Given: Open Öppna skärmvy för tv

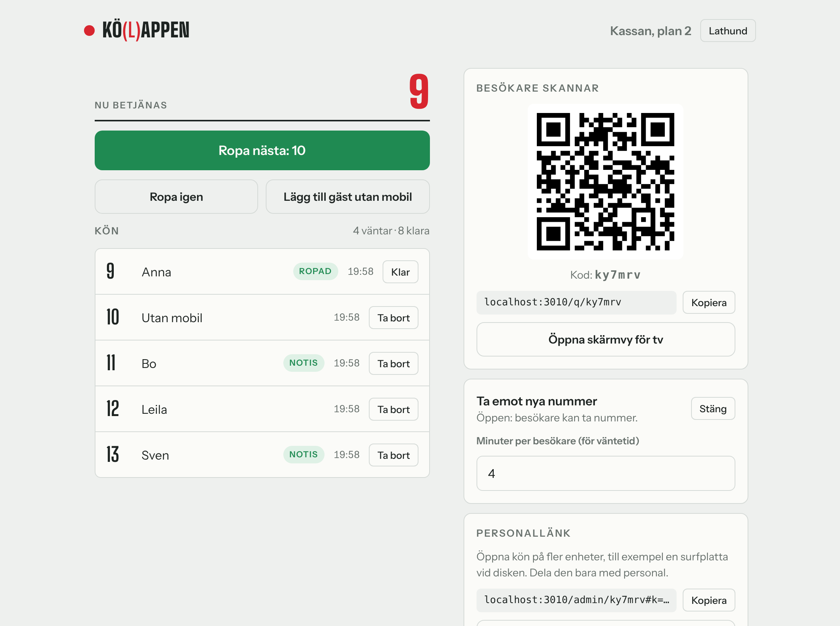Looking at the screenshot, I should tap(606, 339).
